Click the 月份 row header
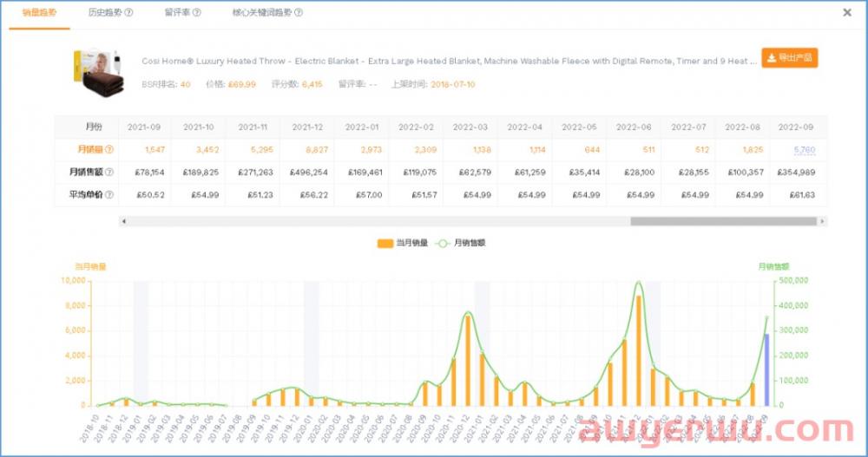868x457 pixels. [94, 127]
